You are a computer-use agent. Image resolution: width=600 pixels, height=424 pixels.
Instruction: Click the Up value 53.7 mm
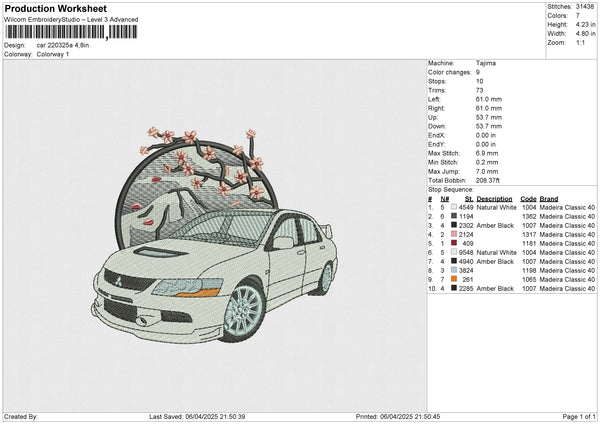(x=489, y=117)
